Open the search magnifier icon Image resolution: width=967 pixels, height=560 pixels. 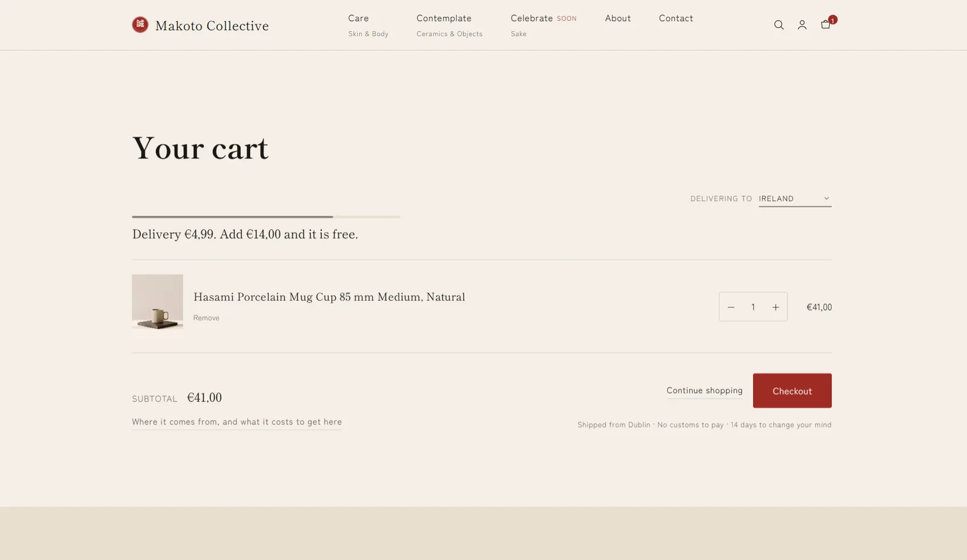coord(778,25)
